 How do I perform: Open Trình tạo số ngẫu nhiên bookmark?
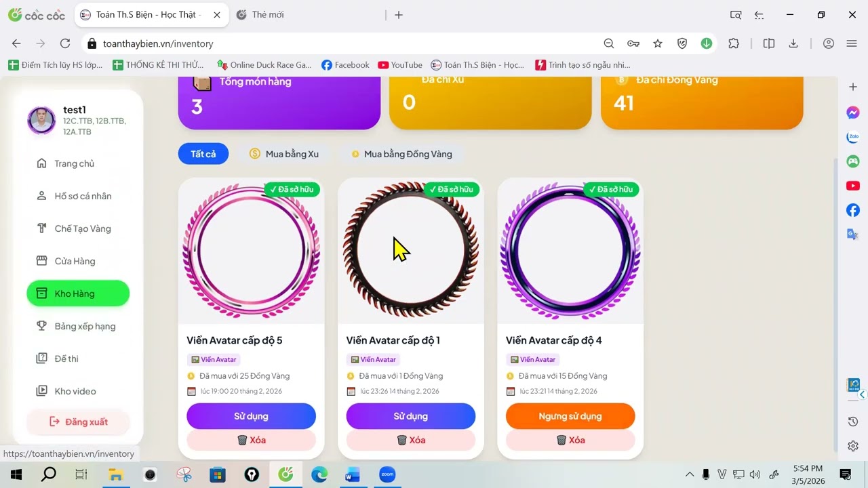tap(583, 65)
